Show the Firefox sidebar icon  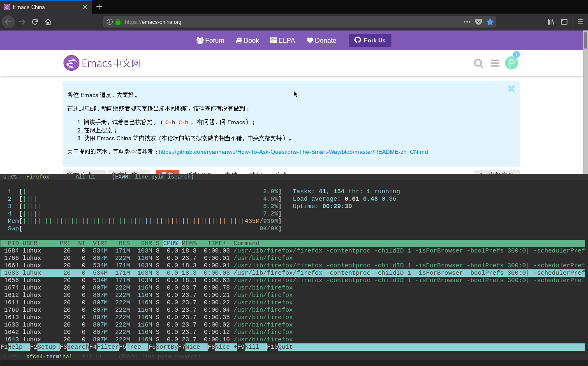click(564, 22)
